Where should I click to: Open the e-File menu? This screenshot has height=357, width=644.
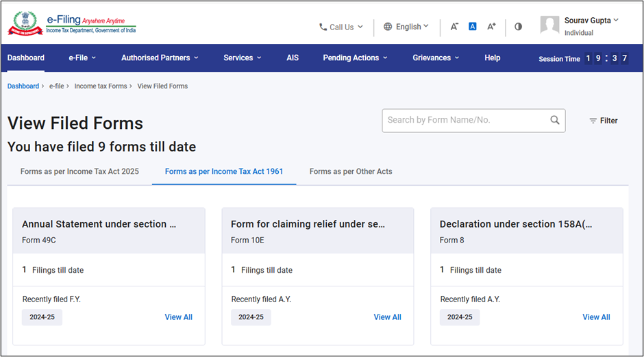point(82,58)
